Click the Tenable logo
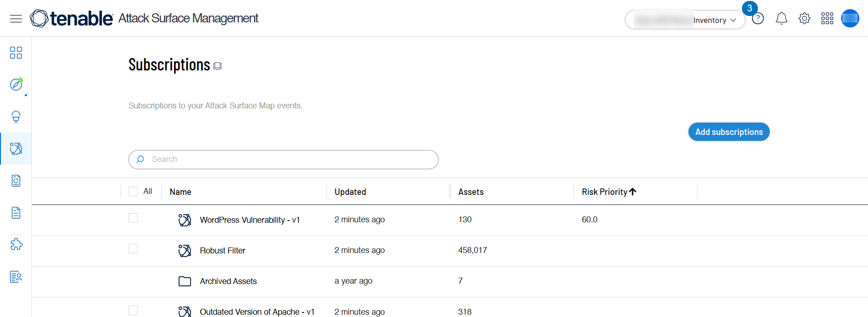This screenshot has height=317, width=868. pos(72,18)
